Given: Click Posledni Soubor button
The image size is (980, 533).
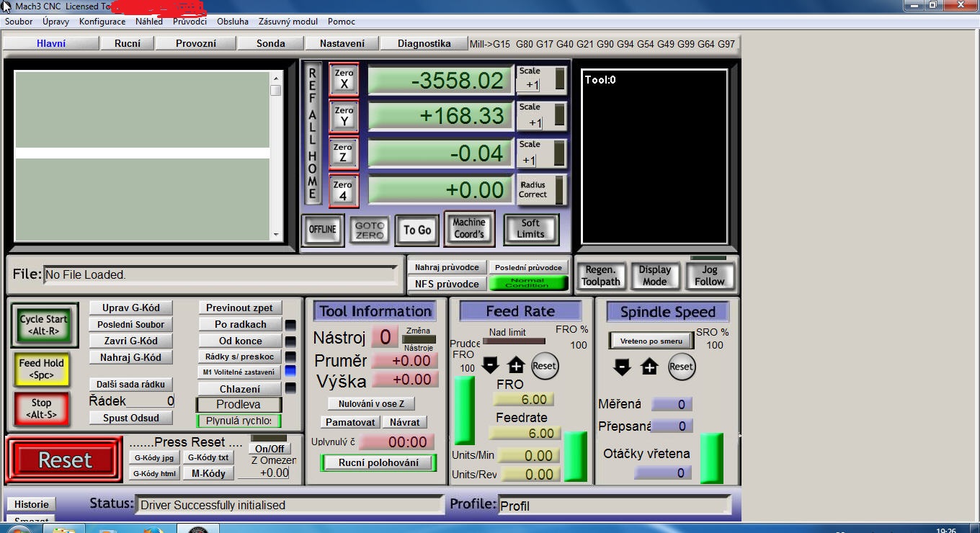Looking at the screenshot, I should point(131,324).
